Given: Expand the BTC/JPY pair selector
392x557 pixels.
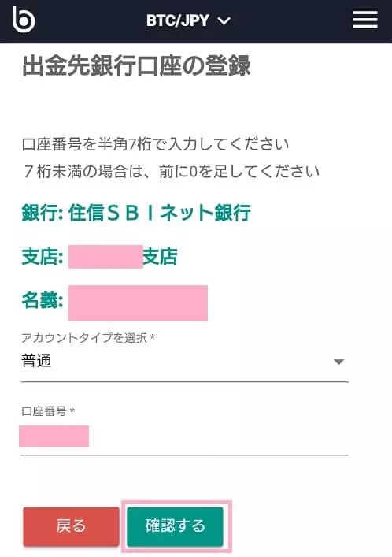Looking at the screenshot, I should 189,20.
